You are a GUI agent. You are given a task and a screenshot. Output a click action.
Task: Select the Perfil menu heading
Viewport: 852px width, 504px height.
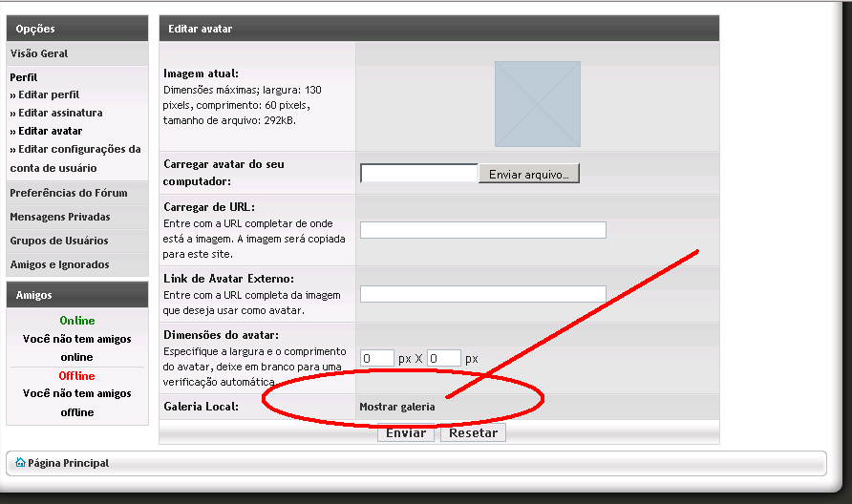24,76
